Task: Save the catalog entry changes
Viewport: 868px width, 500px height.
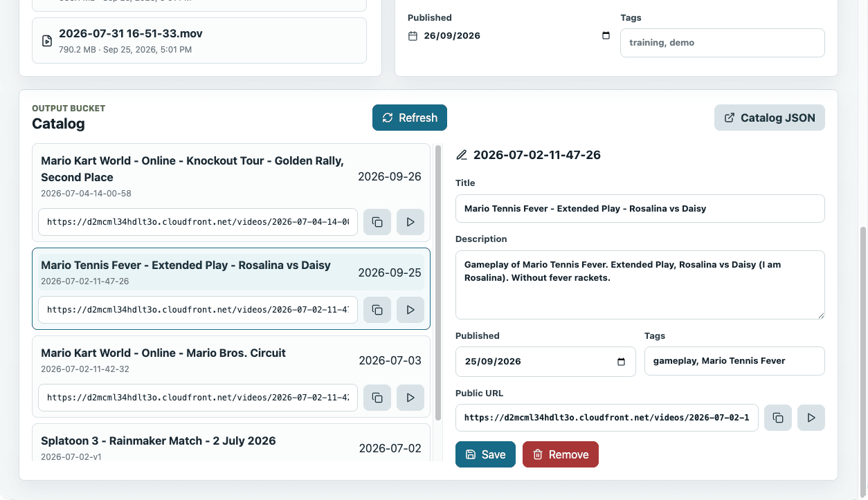Action: 485,454
